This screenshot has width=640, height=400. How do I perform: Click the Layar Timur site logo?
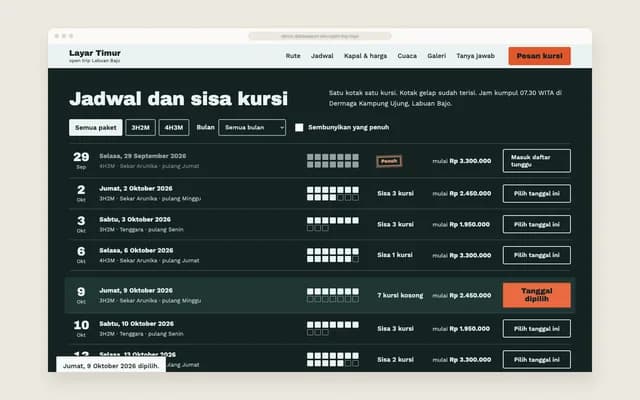pyautogui.click(x=95, y=56)
